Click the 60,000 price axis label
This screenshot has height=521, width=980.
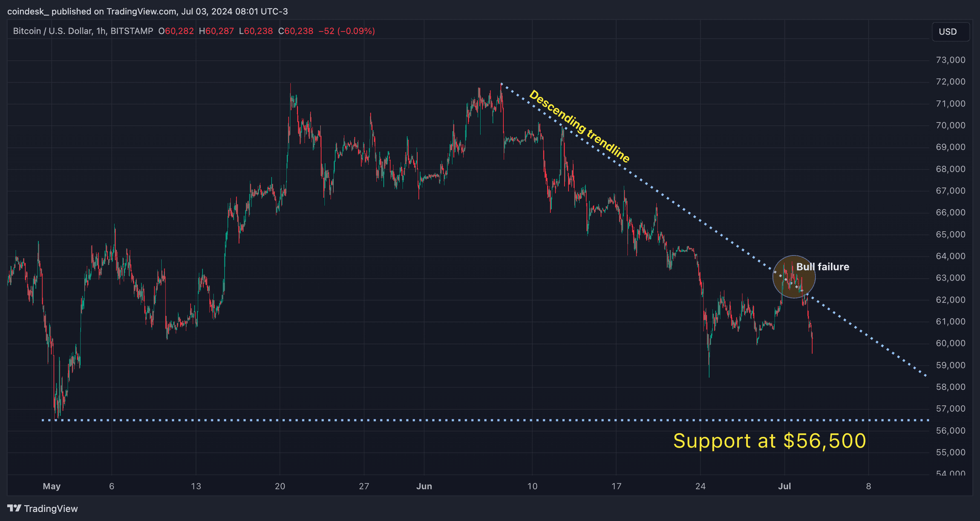(x=950, y=343)
